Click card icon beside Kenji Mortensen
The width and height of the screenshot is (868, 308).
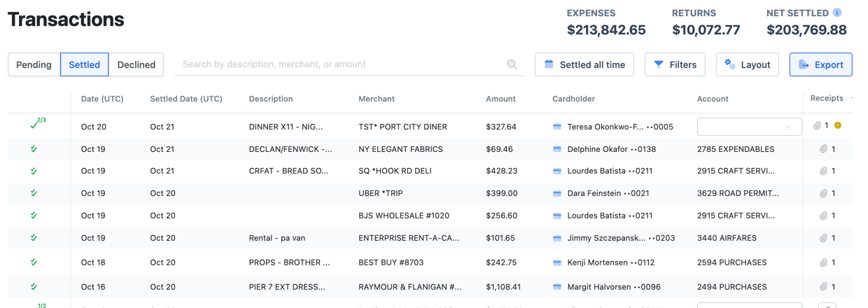click(x=557, y=262)
